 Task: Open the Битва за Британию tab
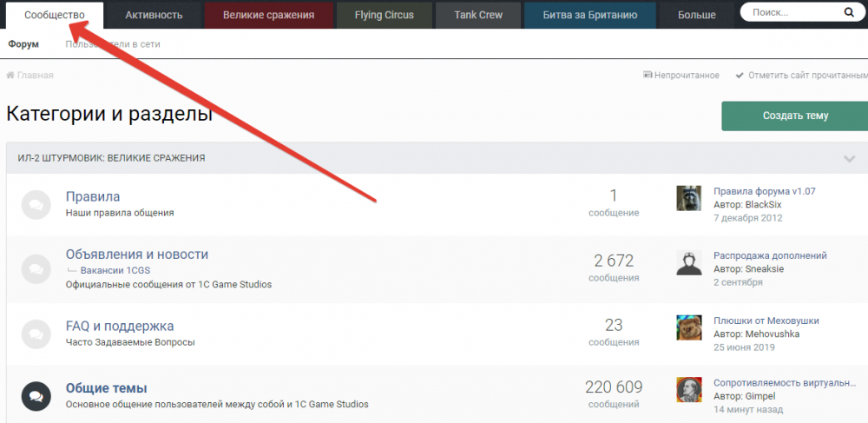(x=589, y=15)
